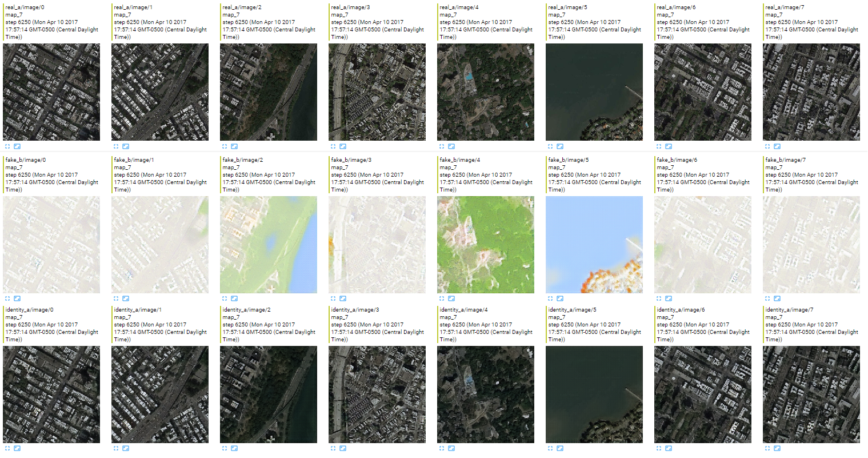Expand fake_b/image/0 card to full width
The height and width of the screenshot is (458, 868).
[7, 298]
